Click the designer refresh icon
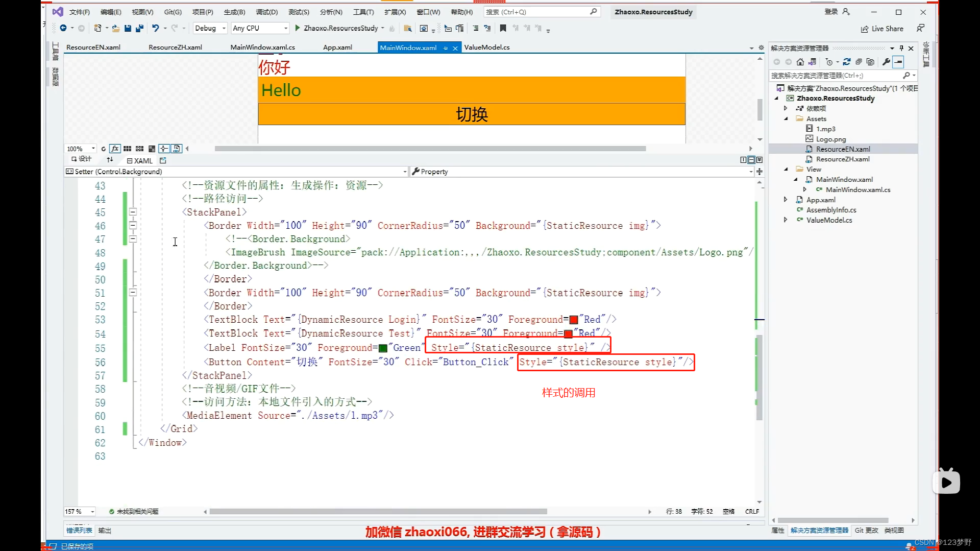Viewport: 980px width, 551px height. coord(104,149)
